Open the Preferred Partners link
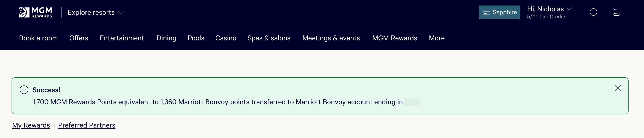Image resolution: width=644 pixels, height=138 pixels. [87, 125]
